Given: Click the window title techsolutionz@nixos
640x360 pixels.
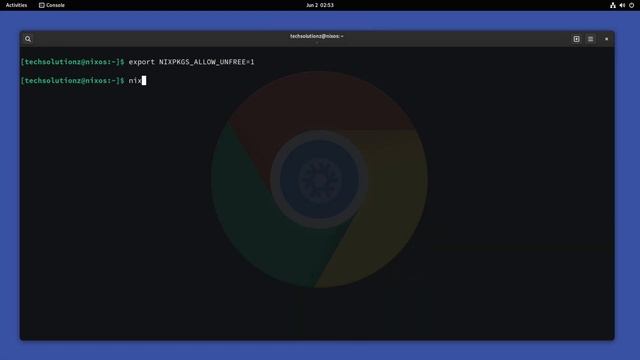Looking at the screenshot, I should click(x=317, y=36).
